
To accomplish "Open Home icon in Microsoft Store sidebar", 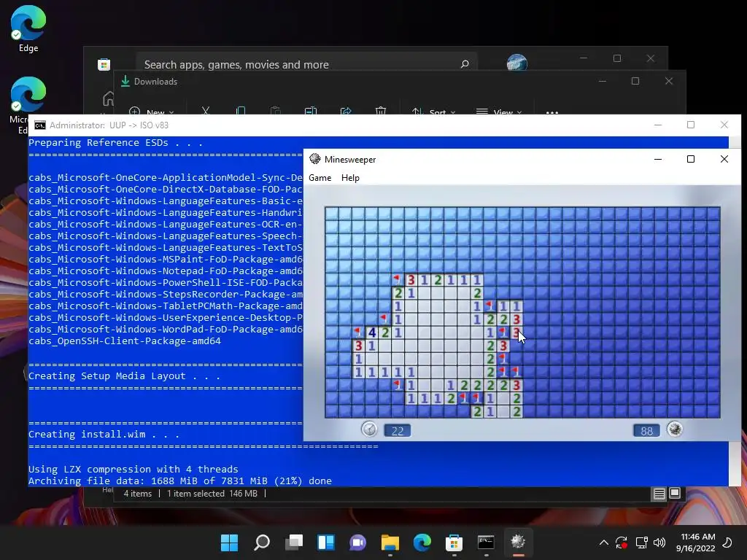I will 109,99.
